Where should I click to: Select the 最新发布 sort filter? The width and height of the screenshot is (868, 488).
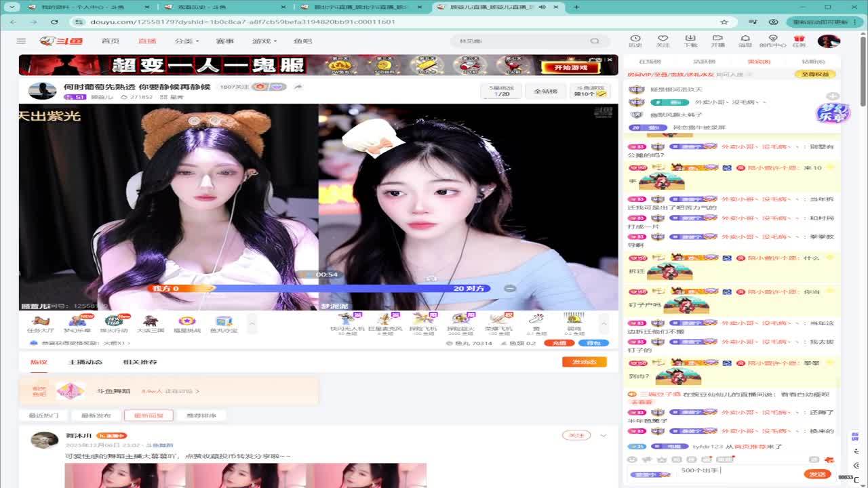tap(96, 415)
